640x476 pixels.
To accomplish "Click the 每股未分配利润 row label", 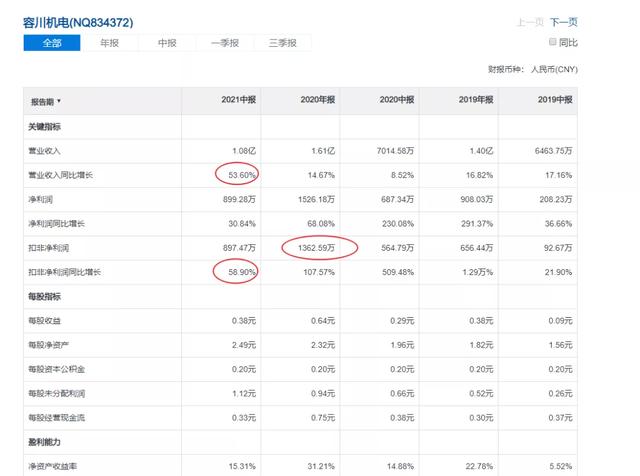I will coord(56,394).
